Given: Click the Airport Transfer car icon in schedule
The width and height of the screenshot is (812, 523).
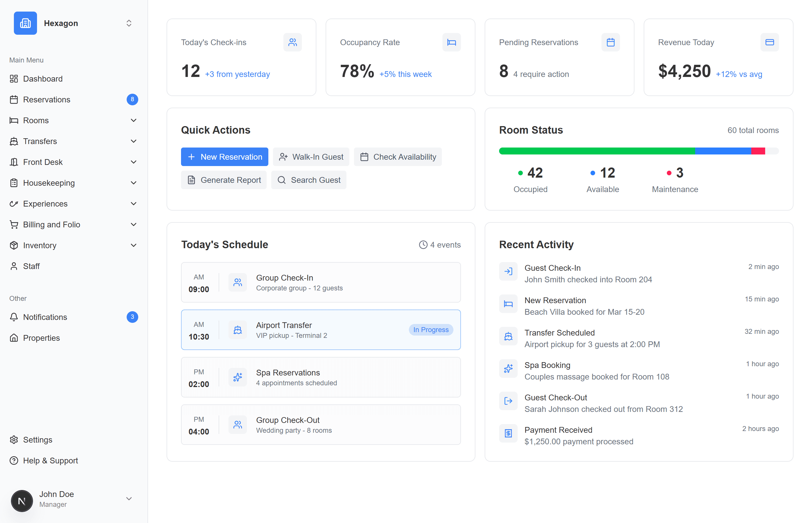Looking at the screenshot, I should pos(237,329).
